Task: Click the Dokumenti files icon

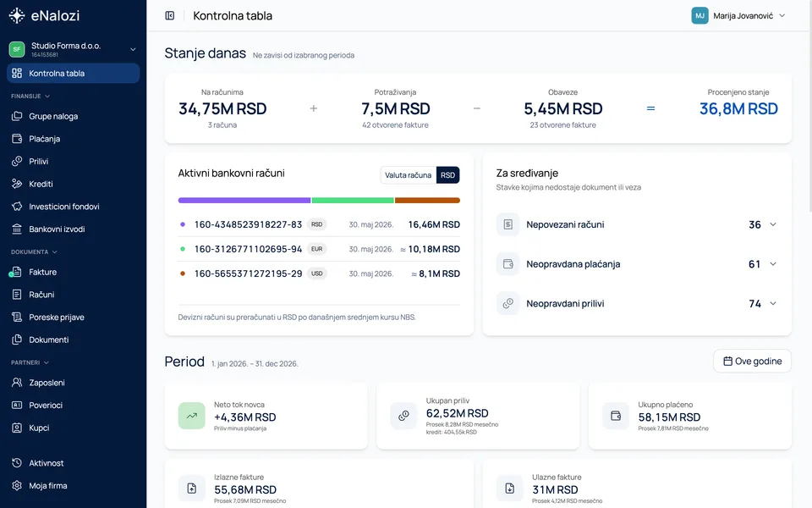Action: point(17,340)
